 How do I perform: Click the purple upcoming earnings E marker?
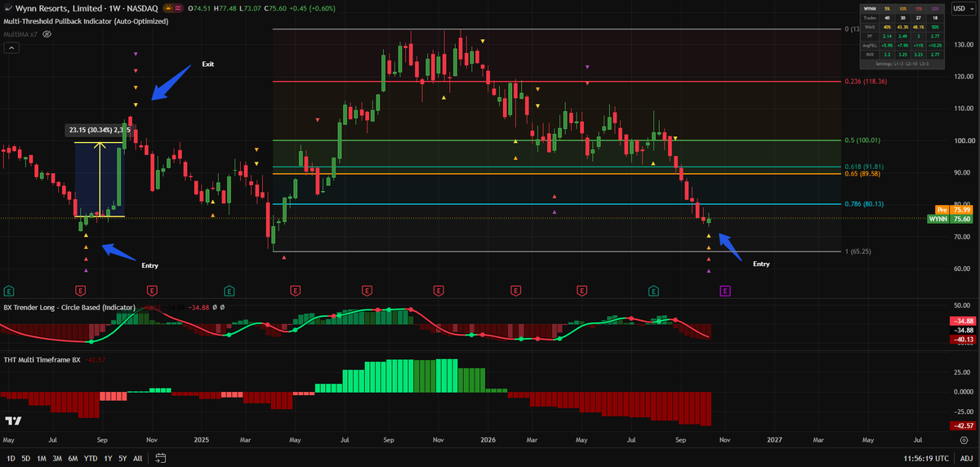(724, 290)
